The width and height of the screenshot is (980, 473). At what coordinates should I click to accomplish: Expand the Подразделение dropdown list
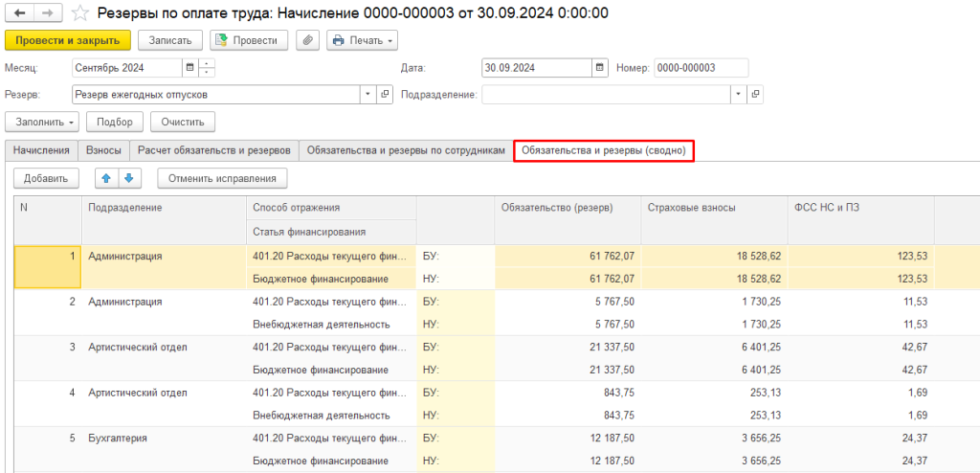click(x=738, y=95)
